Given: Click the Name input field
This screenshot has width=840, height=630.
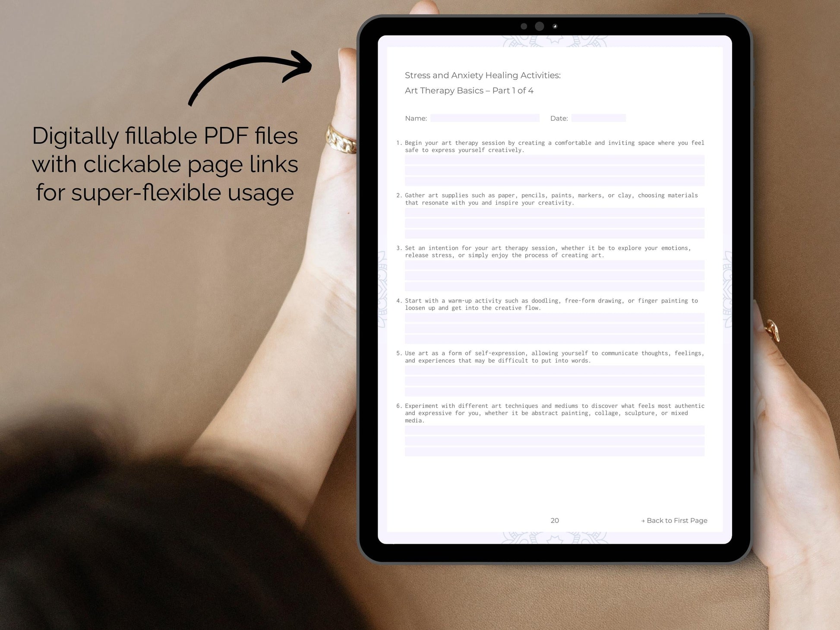Looking at the screenshot, I should (x=486, y=118).
